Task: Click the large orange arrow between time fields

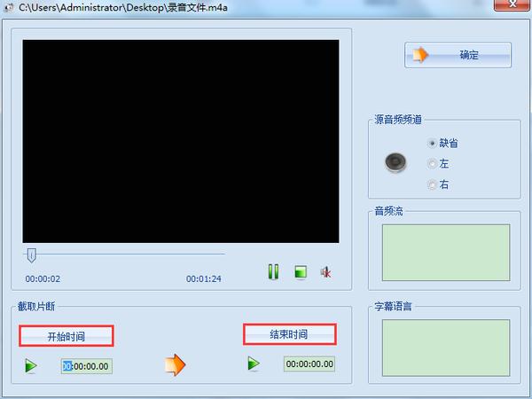Action: 176,364
